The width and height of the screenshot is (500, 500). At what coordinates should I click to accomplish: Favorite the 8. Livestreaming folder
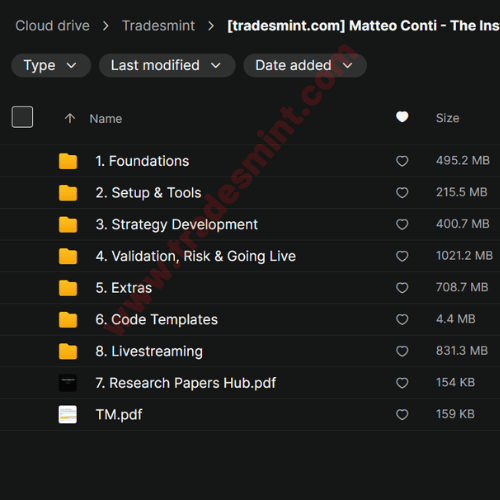[402, 351]
